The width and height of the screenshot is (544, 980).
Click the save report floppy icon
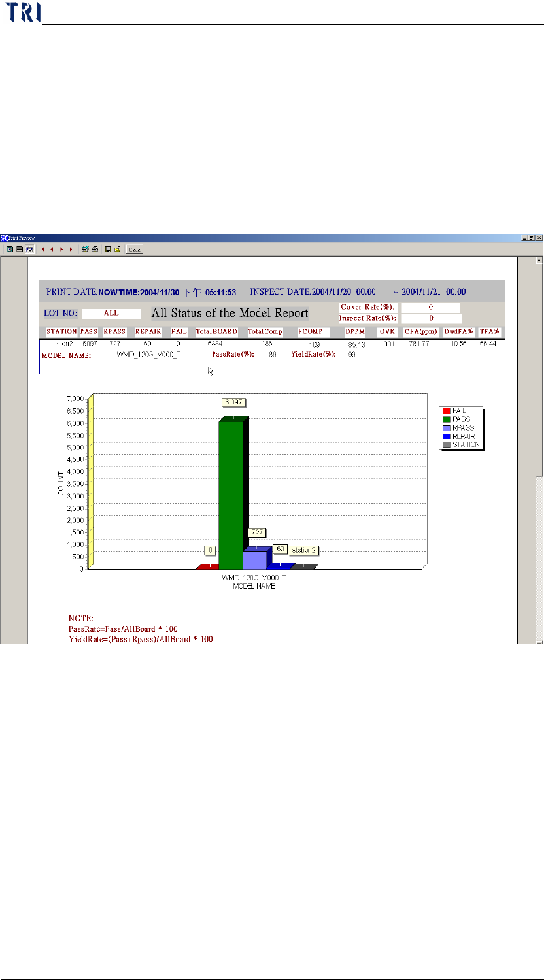coord(108,250)
